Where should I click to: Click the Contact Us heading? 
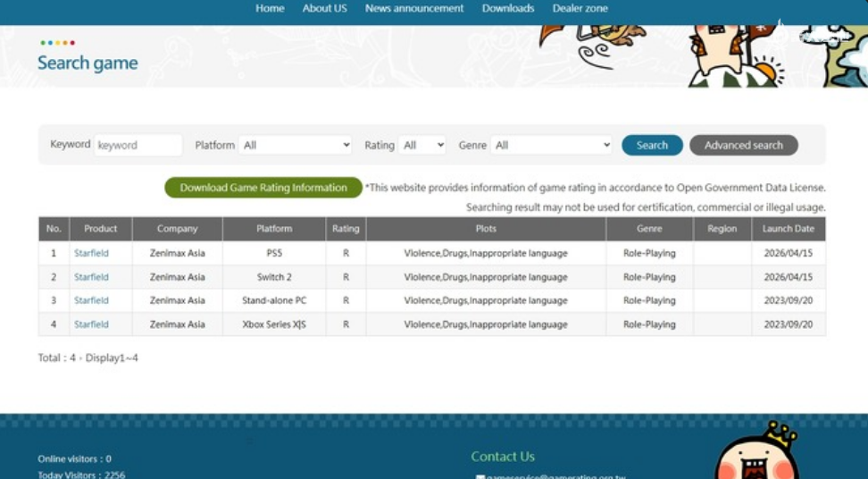pyautogui.click(x=503, y=457)
